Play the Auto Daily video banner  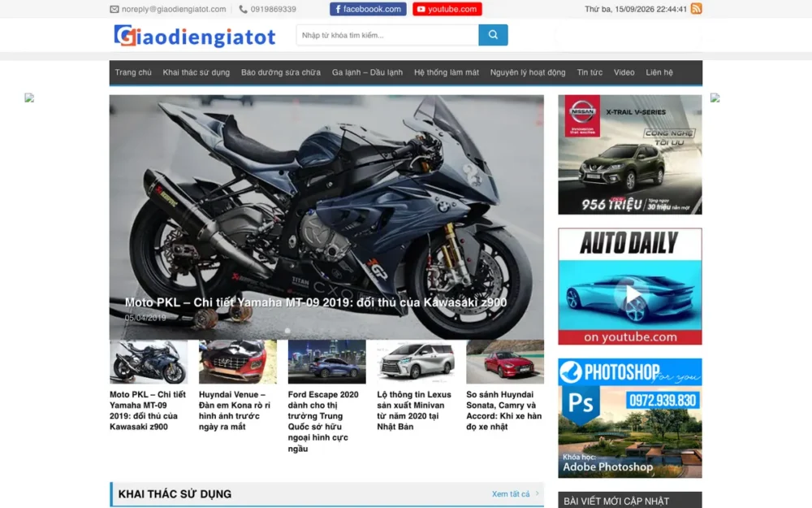[x=630, y=286]
